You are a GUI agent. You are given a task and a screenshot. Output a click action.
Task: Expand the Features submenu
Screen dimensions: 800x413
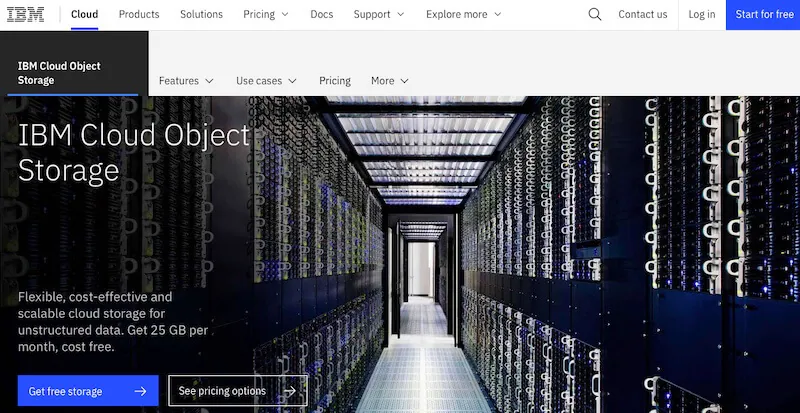[186, 81]
